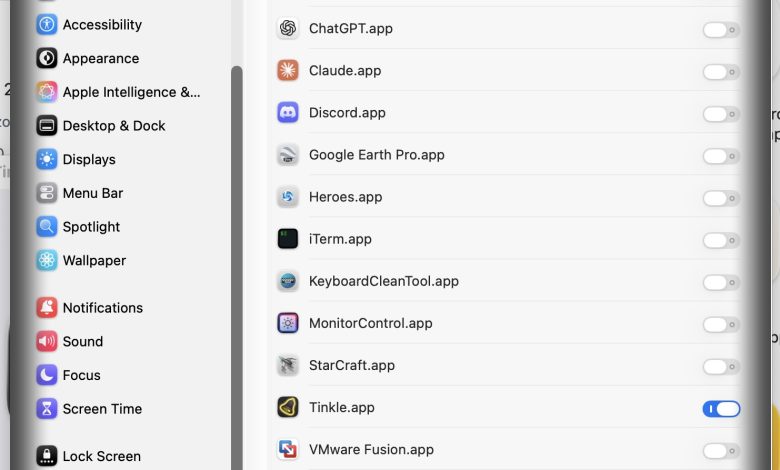The height and width of the screenshot is (470, 780).
Task: Enable the ChatGPT.app toggle
Action: click(x=721, y=30)
